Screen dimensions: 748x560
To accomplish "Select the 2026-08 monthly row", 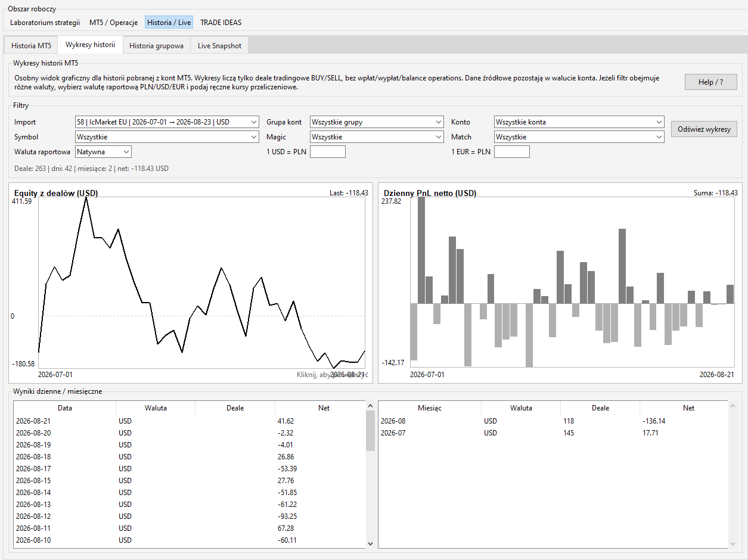I will point(553,421).
